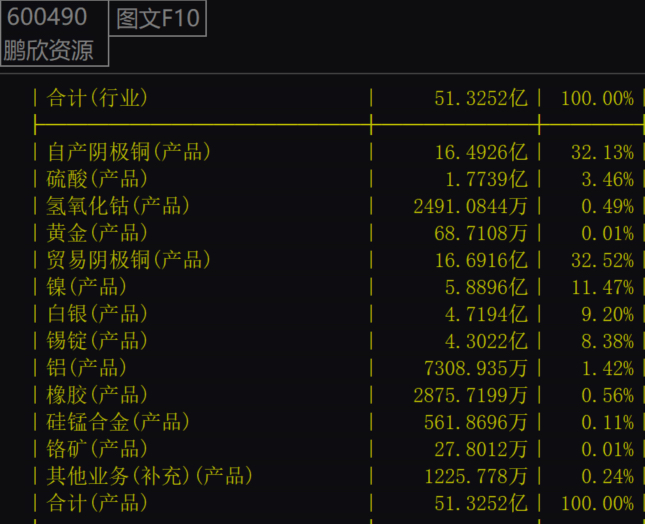Click the 32.52% share value
Screen dimensions: 645x524
click(x=602, y=261)
